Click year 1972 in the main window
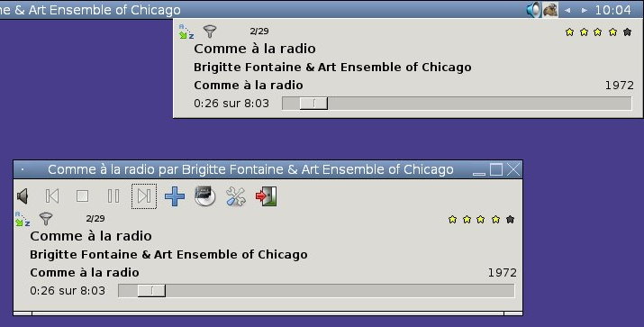This screenshot has height=327, width=644. coord(503,273)
